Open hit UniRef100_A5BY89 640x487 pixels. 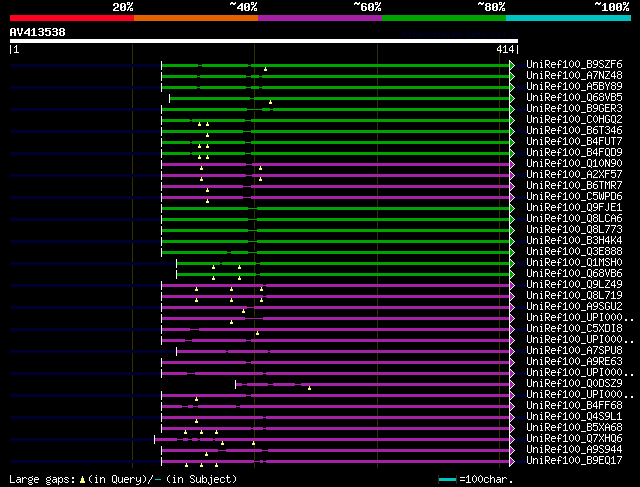(574, 87)
